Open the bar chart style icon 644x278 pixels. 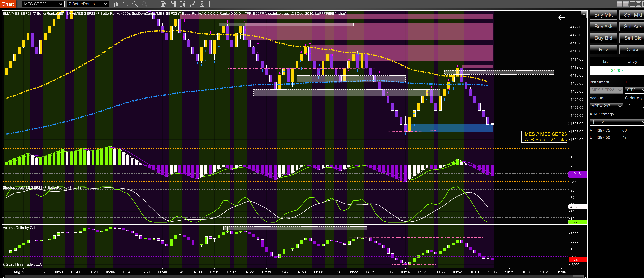click(x=116, y=4)
